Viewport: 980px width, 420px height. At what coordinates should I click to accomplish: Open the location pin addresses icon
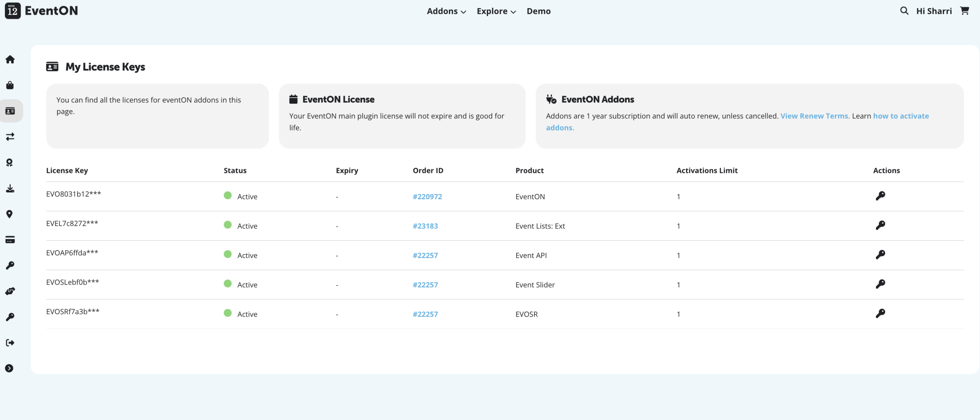[10, 214]
